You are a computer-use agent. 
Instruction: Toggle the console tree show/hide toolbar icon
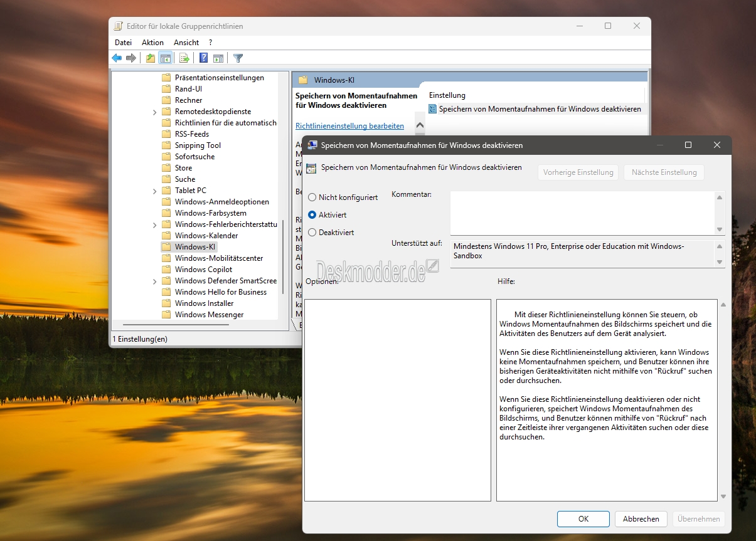166,58
